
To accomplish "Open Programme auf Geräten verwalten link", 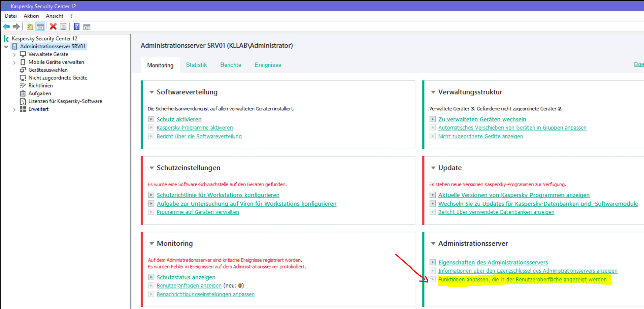I will point(198,212).
